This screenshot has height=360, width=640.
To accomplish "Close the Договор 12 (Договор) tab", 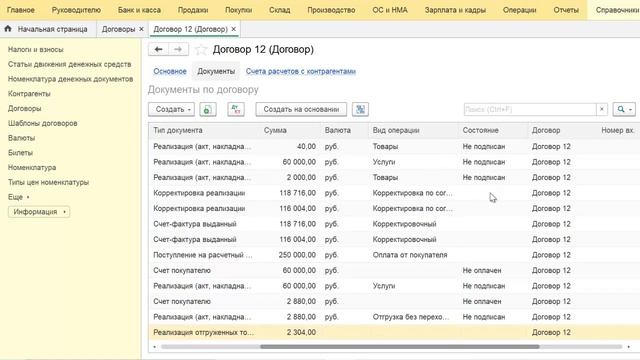I will 233,29.
